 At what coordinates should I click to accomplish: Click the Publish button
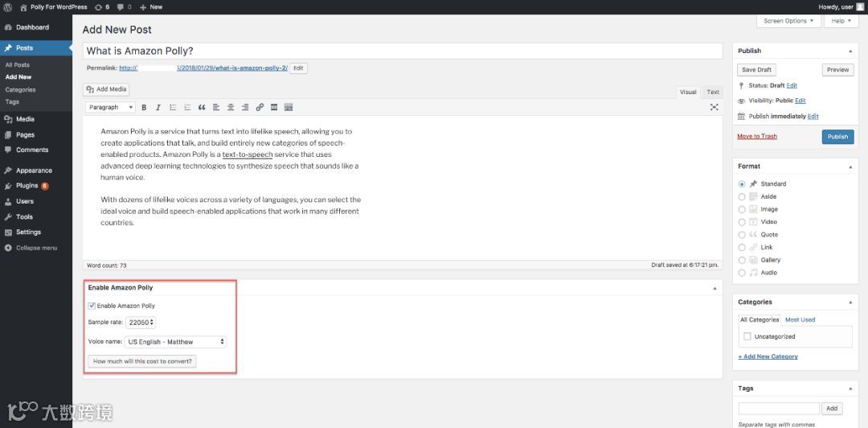coord(837,137)
